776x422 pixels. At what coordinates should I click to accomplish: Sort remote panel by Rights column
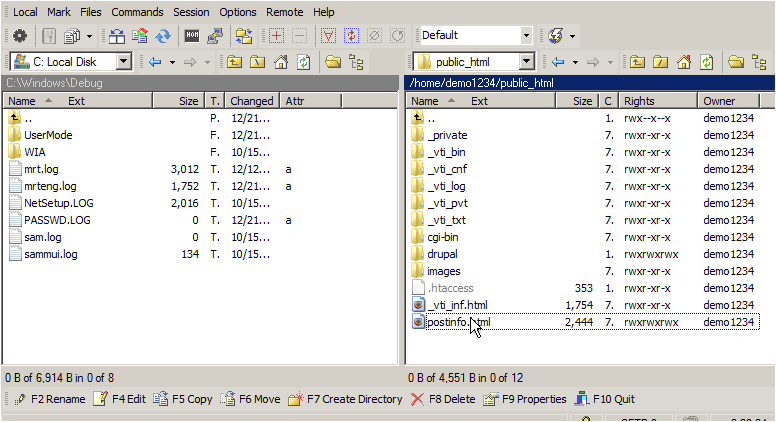point(657,101)
